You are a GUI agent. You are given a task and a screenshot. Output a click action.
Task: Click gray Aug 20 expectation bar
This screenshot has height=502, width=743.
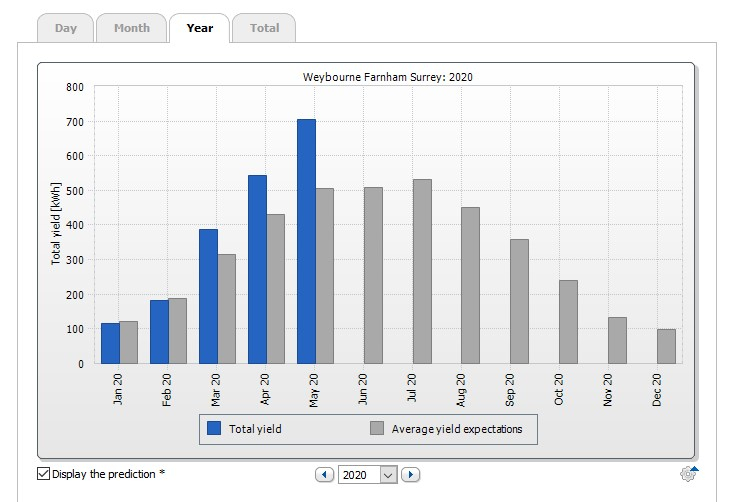tap(471, 286)
